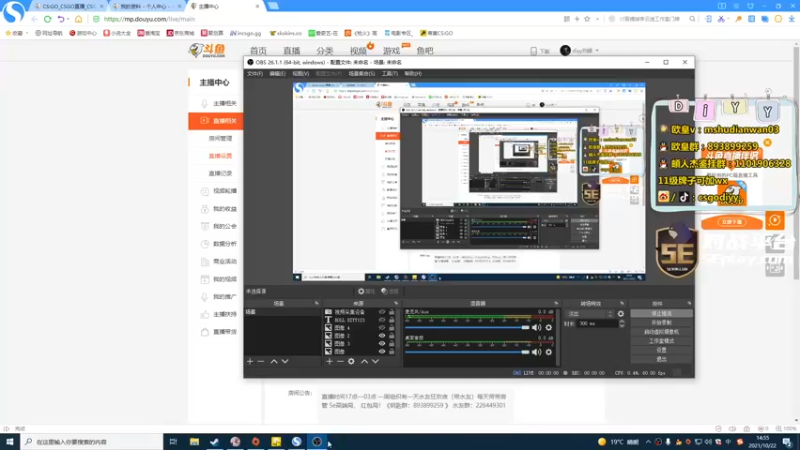Adjust transition duration stepper arrows

tap(621, 323)
